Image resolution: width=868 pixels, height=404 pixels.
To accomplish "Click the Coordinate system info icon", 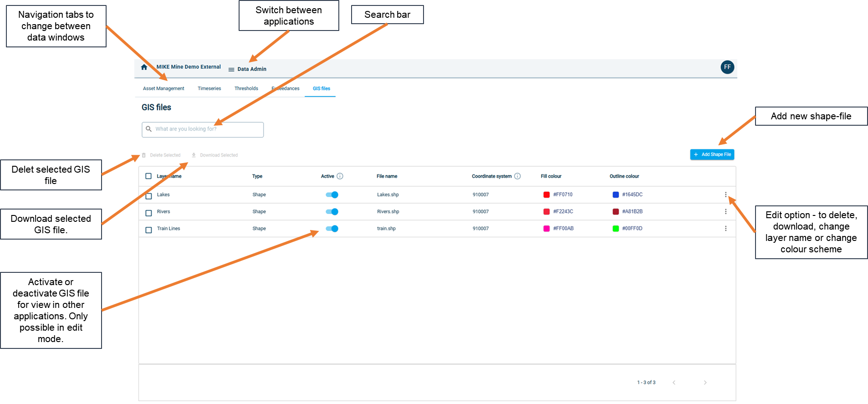I will [x=517, y=176].
